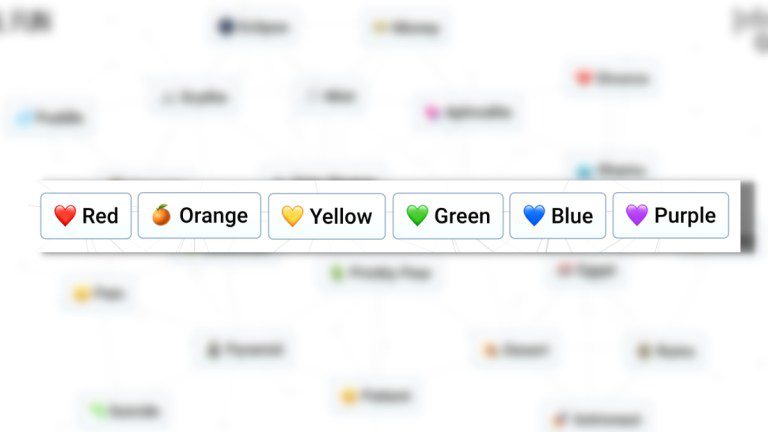
Task: Select the Blue element label
Action: click(x=572, y=216)
